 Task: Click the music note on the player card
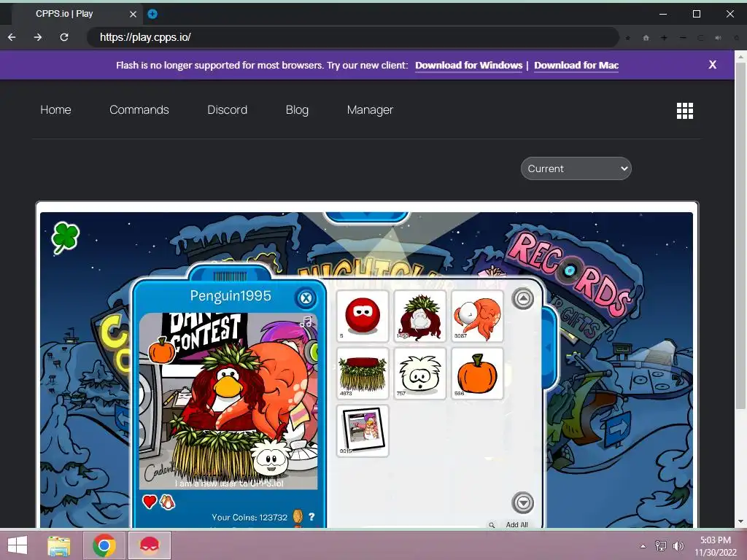pyautogui.click(x=306, y=322)
